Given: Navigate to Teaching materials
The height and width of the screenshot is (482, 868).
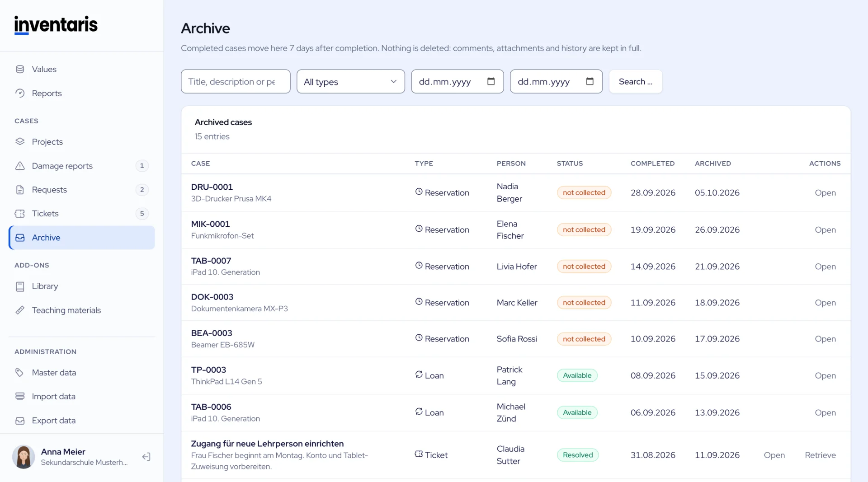Looking at the screenshot, I should (66, 310).
